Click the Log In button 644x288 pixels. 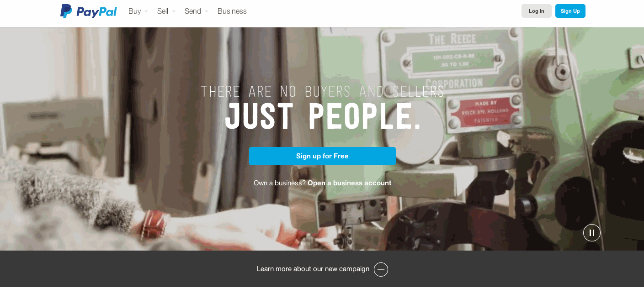coord(537,11)
